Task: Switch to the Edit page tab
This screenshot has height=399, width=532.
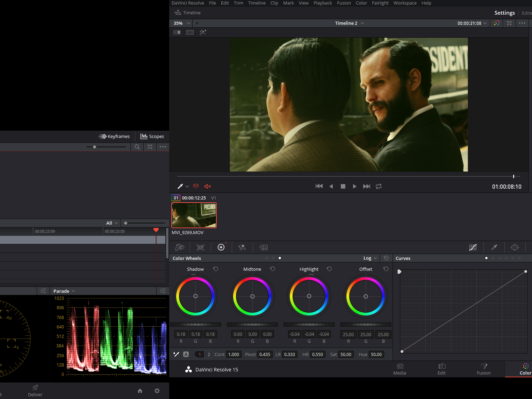Action: 442,369
